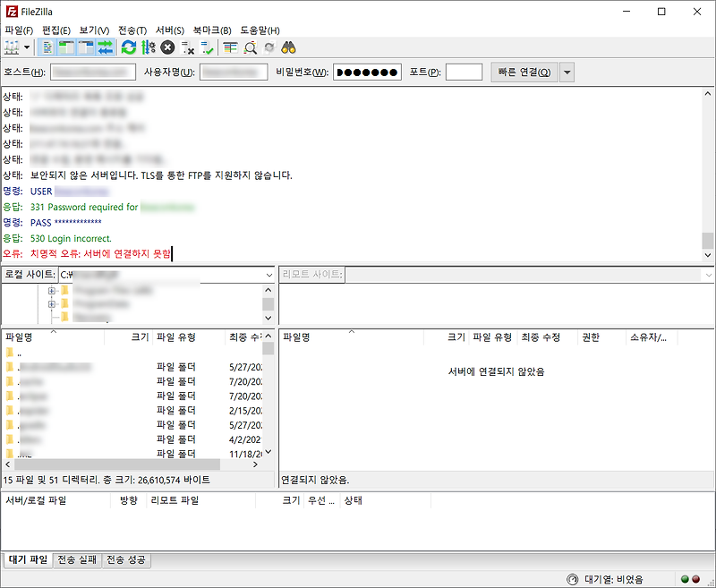Viewport: 716px width, 588px height.
Task: Click the green transfer status indicator
Action: point(686,579)
